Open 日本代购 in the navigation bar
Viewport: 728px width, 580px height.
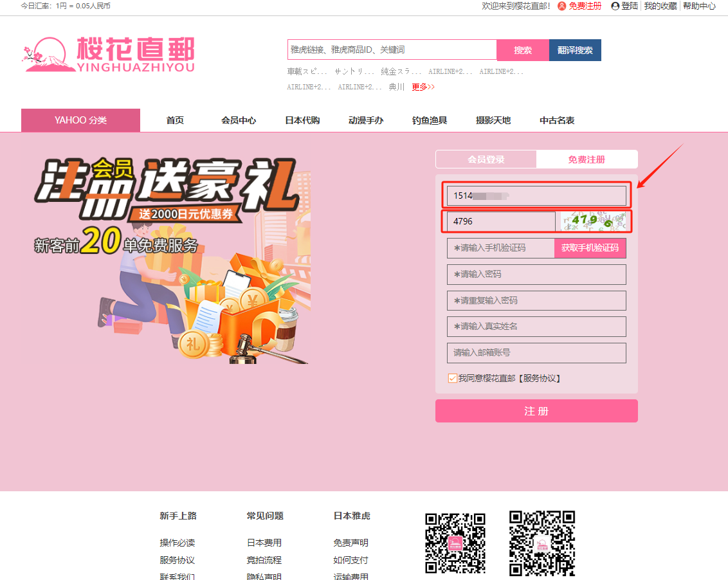tap(302, 120)
